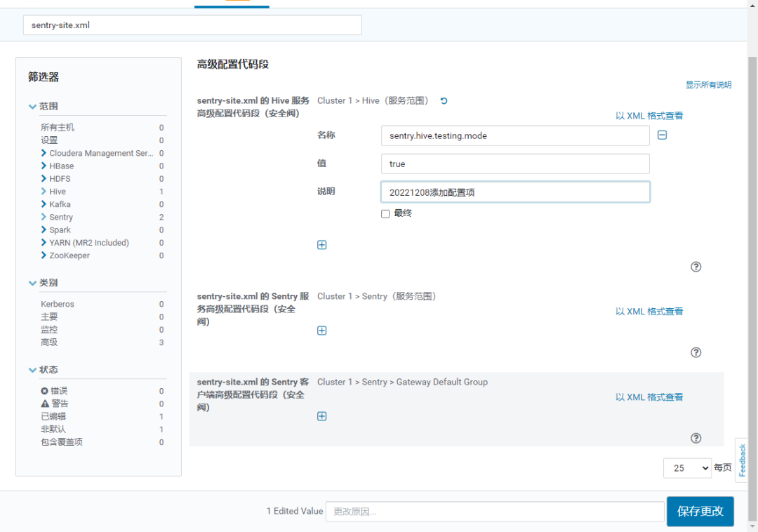The image size is (758, 532).
Task: Add a new property with plus icon under Hive section
Action: (322, 245)
